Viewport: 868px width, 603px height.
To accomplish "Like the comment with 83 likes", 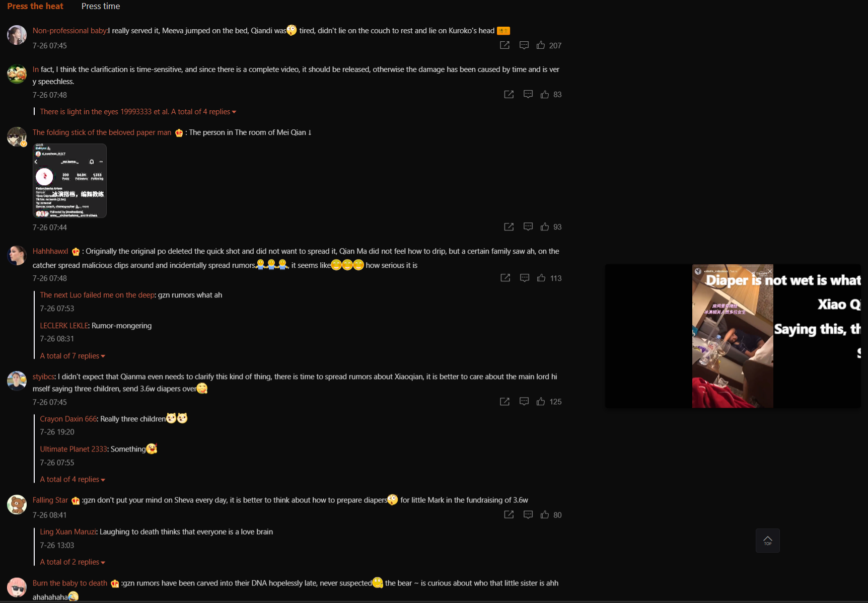I will click(545, 94).
